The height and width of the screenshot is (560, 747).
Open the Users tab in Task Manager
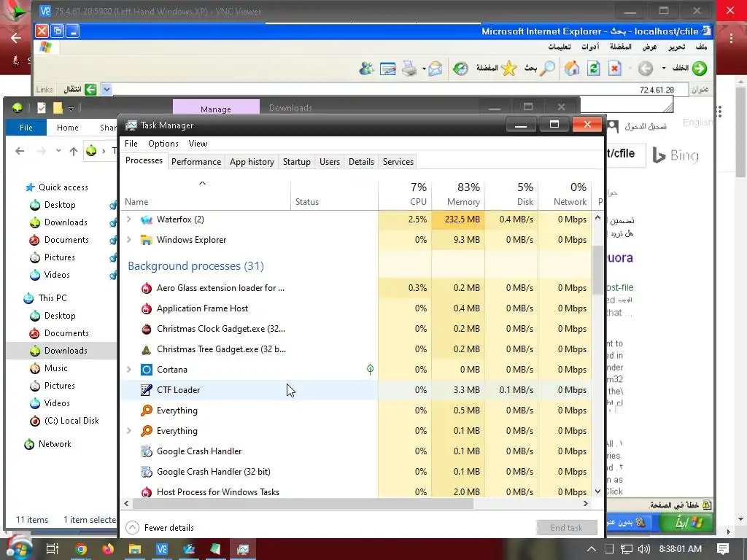329,162
